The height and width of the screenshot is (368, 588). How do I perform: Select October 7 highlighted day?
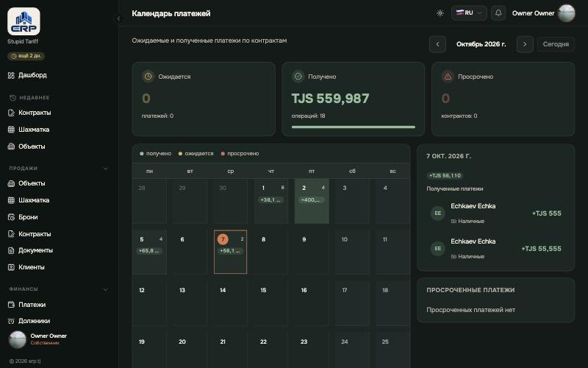point(230,252)
